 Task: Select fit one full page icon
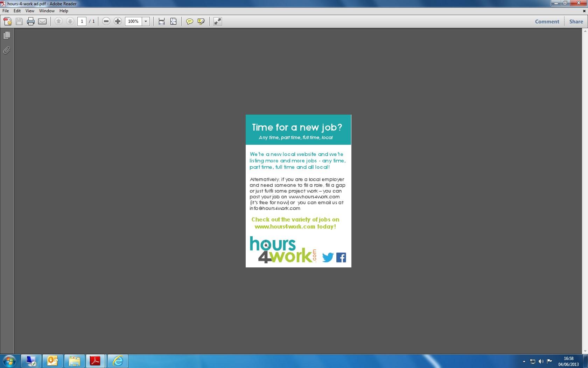tap(173, 21)
